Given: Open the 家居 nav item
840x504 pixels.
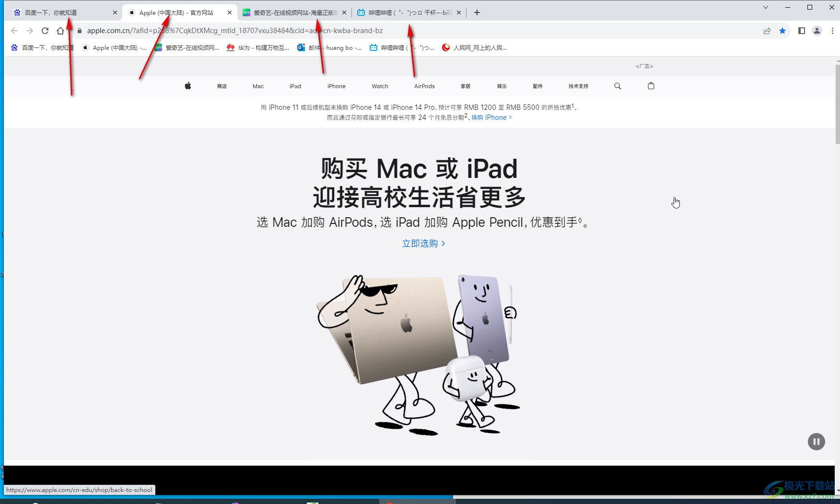Looking at the screenshot, I should tap(466, 86).
